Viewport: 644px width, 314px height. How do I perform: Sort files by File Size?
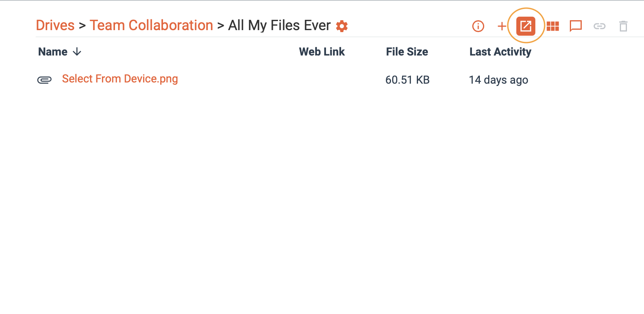[x=407, y=52]
